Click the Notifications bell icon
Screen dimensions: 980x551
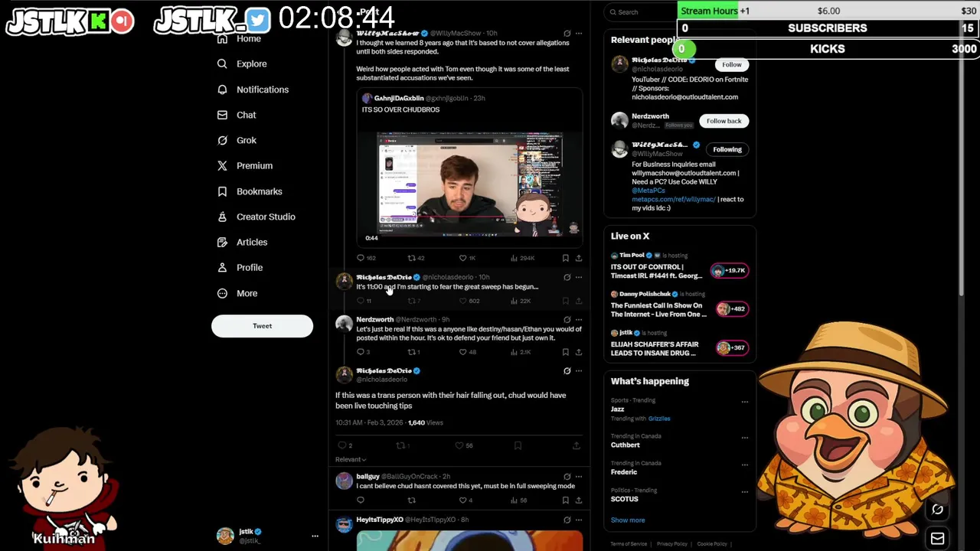tap(222, 90)
